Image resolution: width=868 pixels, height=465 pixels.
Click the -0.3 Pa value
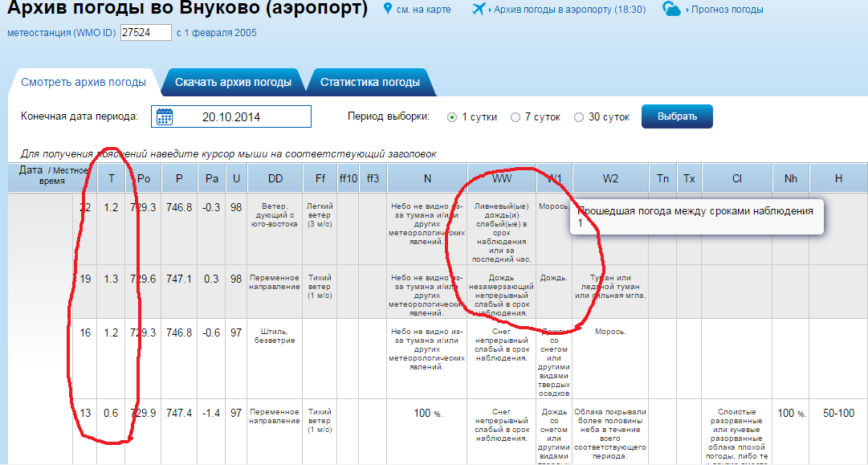(x=211, y=207)
